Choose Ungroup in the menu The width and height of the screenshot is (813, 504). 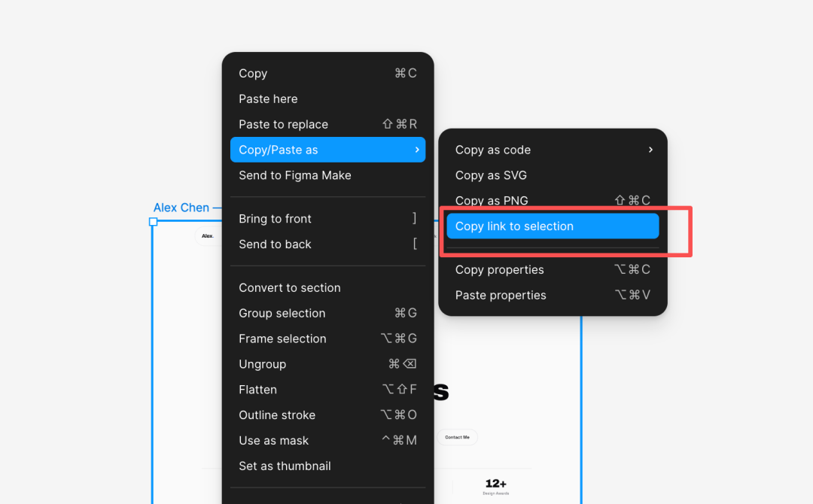tap(327, 364)
